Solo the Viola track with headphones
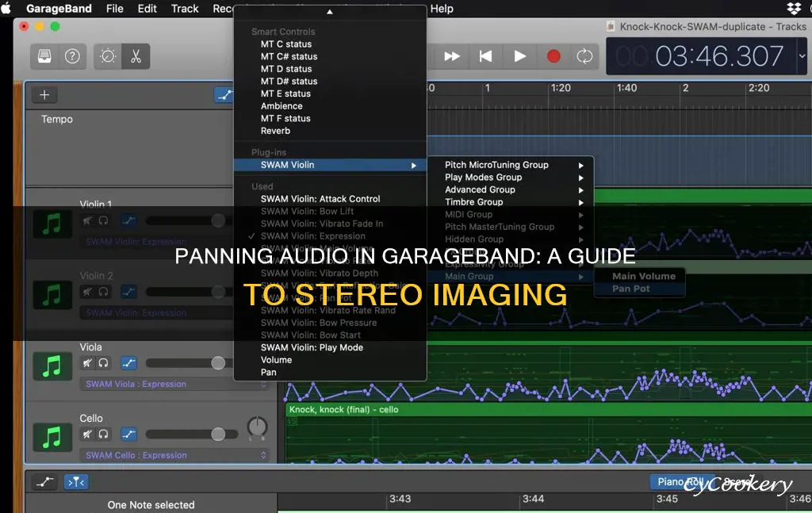 pos(104,363)
